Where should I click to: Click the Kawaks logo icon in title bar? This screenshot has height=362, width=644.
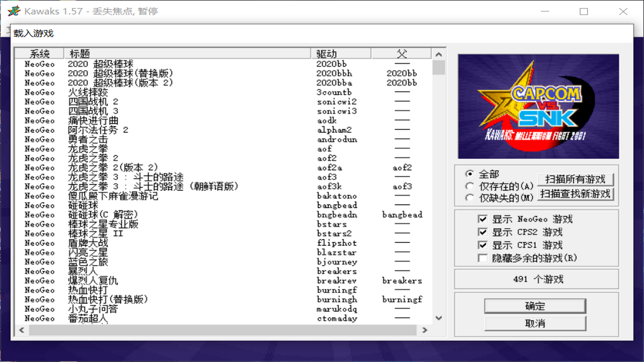click(14, 11)
